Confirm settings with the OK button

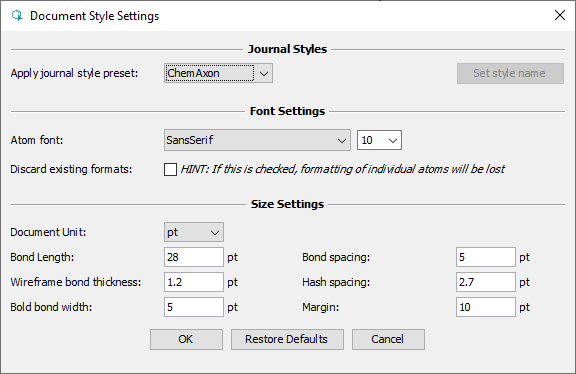click(186, 339)
